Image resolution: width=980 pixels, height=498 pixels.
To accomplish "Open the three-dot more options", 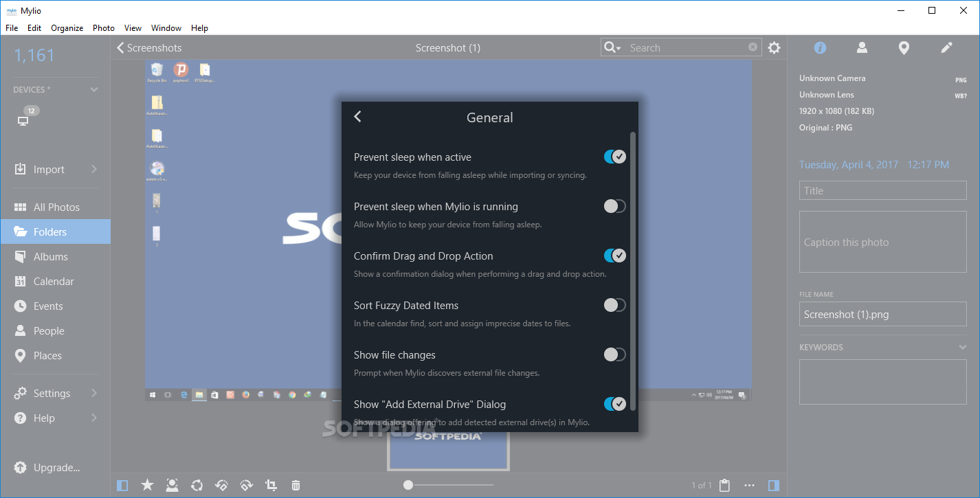I will click(x=749, y=486).
